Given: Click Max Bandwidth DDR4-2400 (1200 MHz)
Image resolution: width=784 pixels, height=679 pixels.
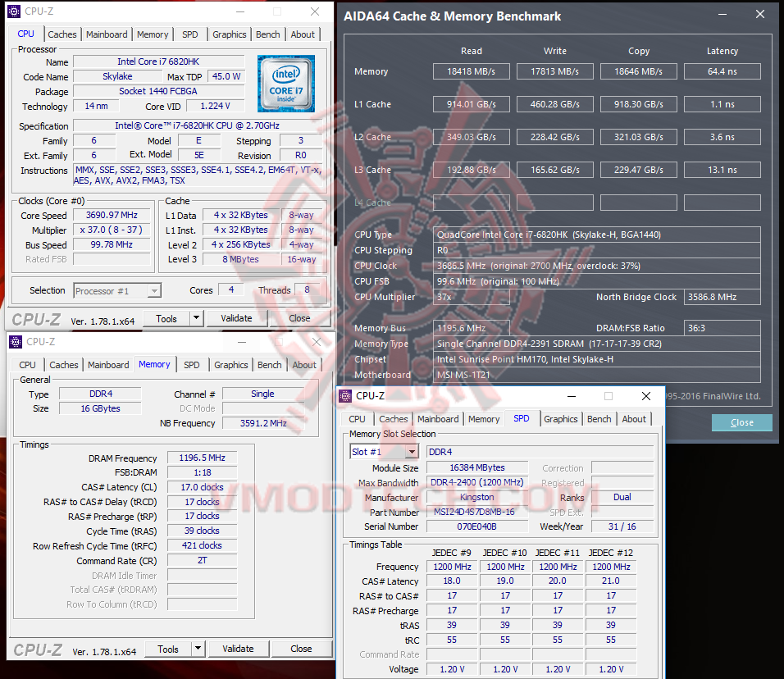Looking at the screenshot, I should (x=477, y=482).
